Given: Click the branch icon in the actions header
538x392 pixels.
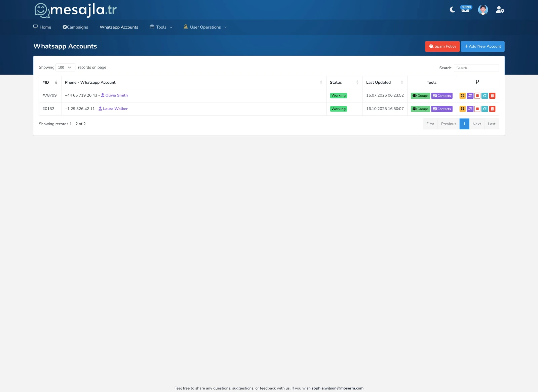Looking at the screenshot, I should [477, 82].
